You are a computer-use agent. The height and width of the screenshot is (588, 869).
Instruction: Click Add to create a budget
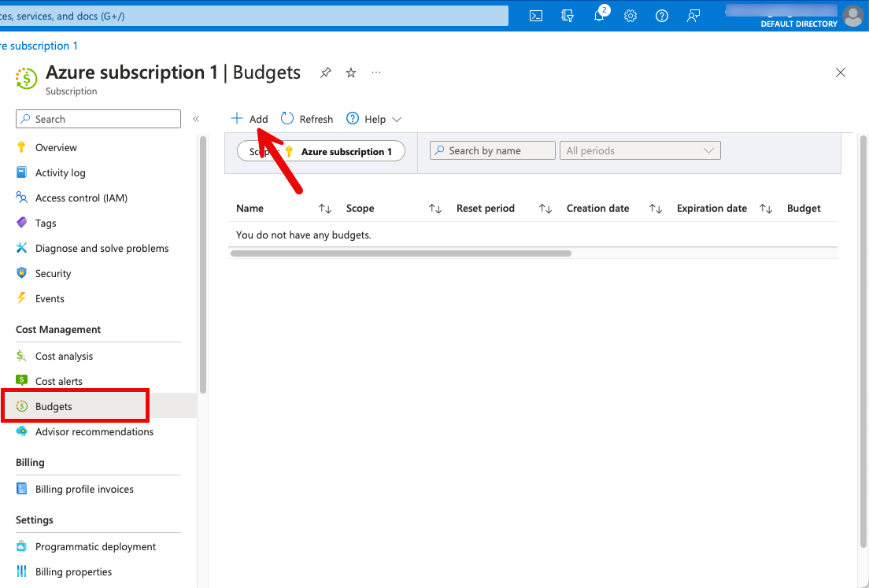pos(250,119)
